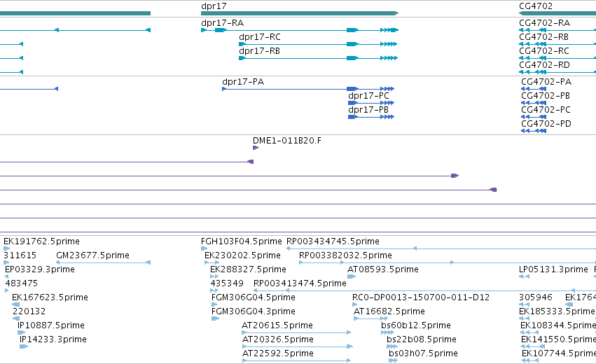The width and height of the screenshot is (596, 364).
Task: Select the FGM306G04.3prime EST
Action: pyautogui.click(x=253, y=311)
